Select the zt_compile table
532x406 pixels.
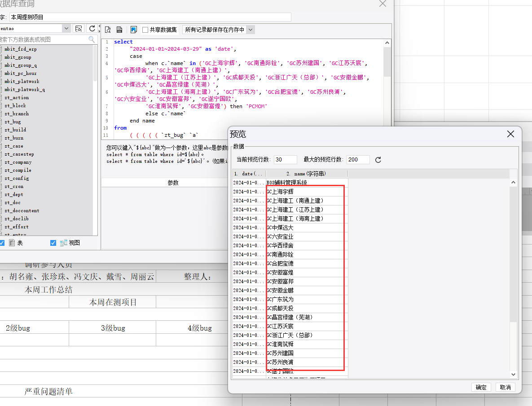point(18,170)
